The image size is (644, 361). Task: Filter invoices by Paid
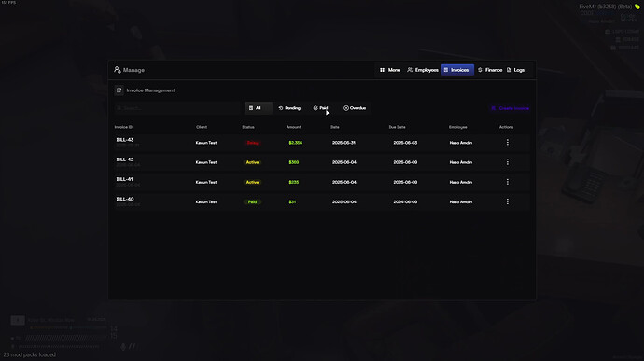pos(320,108)
